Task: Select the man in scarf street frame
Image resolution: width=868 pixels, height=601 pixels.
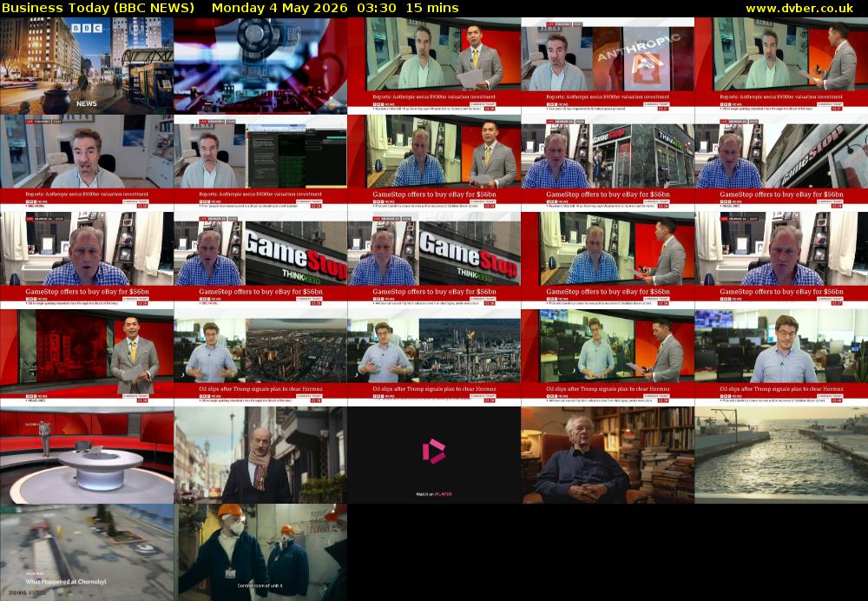Action: click(x=260, y=455)
